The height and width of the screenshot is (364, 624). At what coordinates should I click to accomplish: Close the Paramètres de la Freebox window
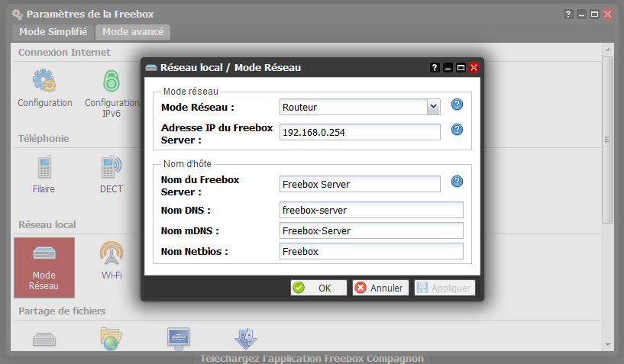607,14
